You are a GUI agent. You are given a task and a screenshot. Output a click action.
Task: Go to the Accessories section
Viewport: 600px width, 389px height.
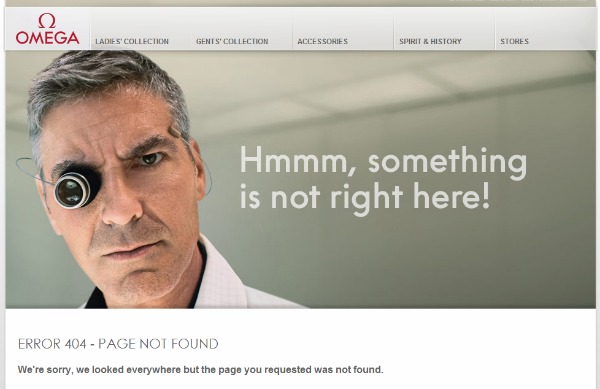tap(322, 41)
